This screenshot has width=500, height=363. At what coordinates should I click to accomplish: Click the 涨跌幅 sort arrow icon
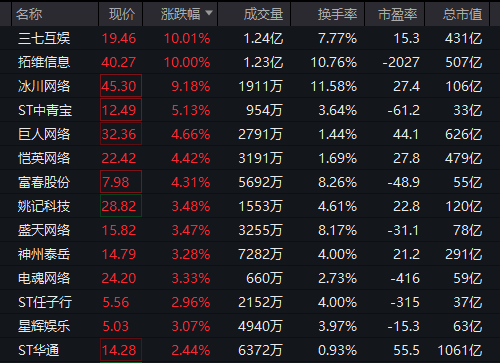(x=209, y=13)
